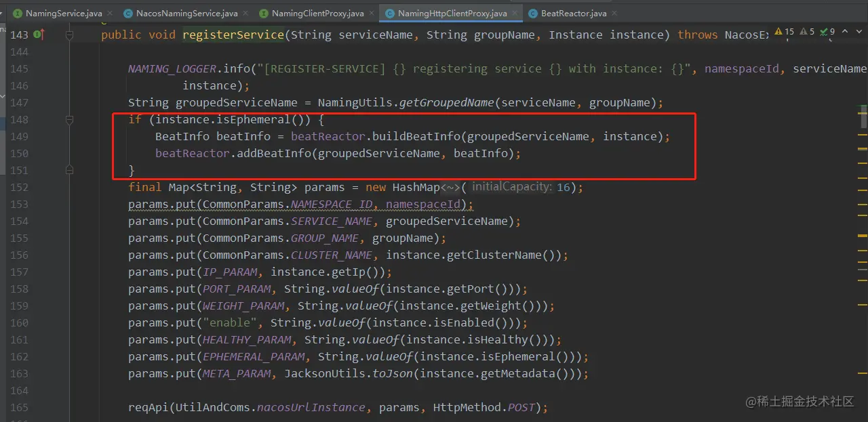Viewport: 868px width, 422px height.
Task: Click WEIGHT_PARAM on line 159
Action: (243, 306)
